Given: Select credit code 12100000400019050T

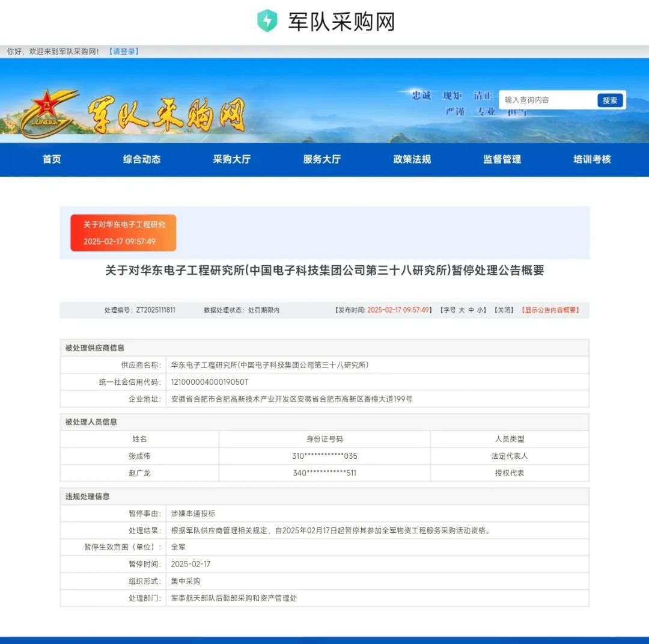Looking at the screenshot, I should [x=210, y=382].
